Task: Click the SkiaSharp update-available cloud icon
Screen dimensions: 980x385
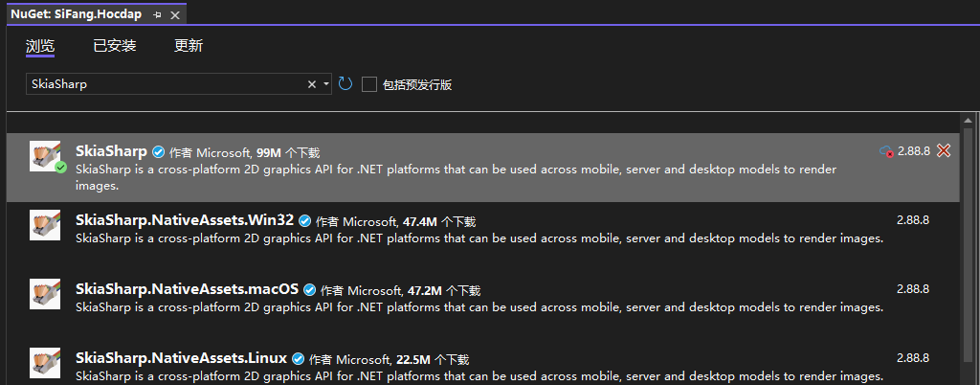Action: 886,151
